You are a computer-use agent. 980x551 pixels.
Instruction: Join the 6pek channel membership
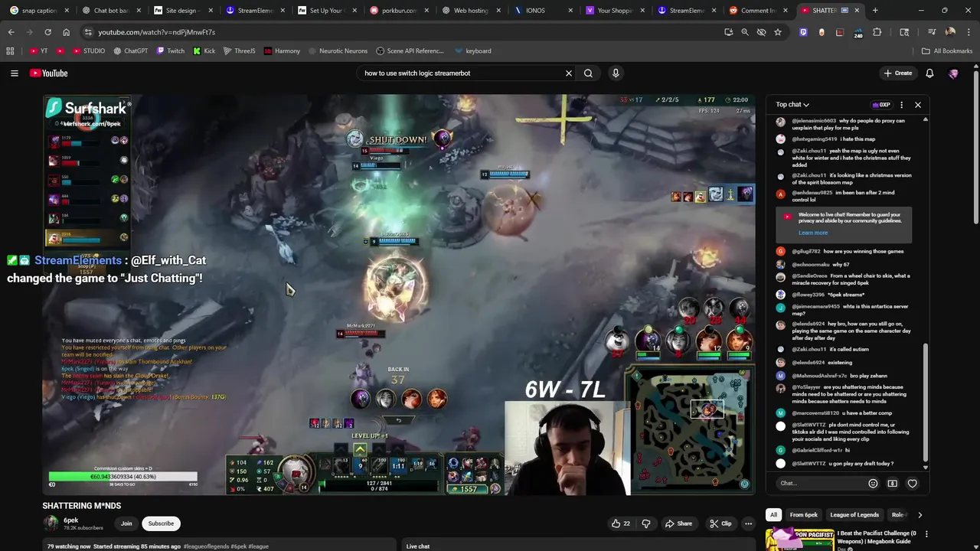(126, 523)
